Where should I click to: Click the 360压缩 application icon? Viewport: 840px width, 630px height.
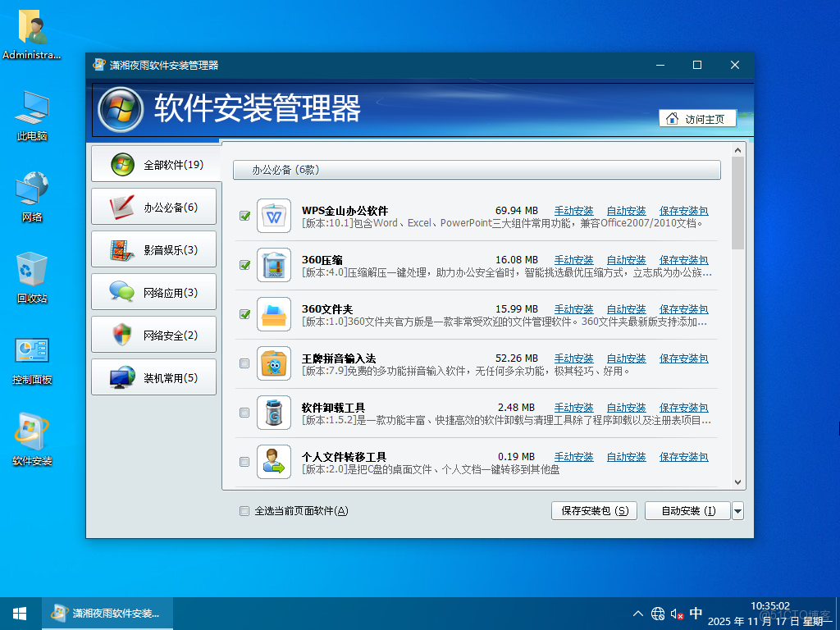pyautogui.click(x=273, y=265)
